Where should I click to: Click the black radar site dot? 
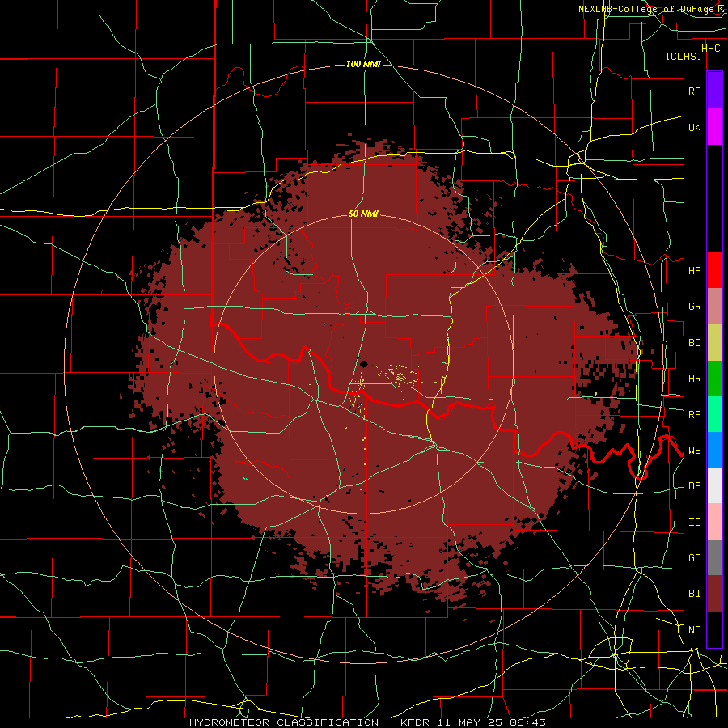pos(363,364)
